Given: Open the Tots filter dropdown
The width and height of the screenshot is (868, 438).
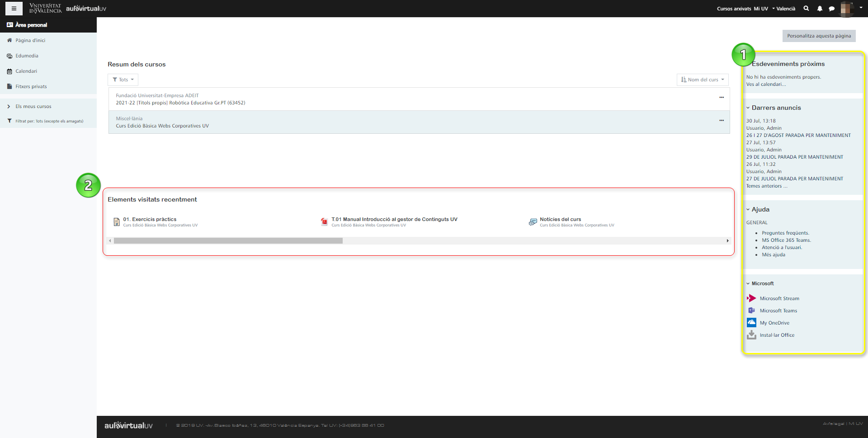Looking at the screenshot, I should point(123,80).
